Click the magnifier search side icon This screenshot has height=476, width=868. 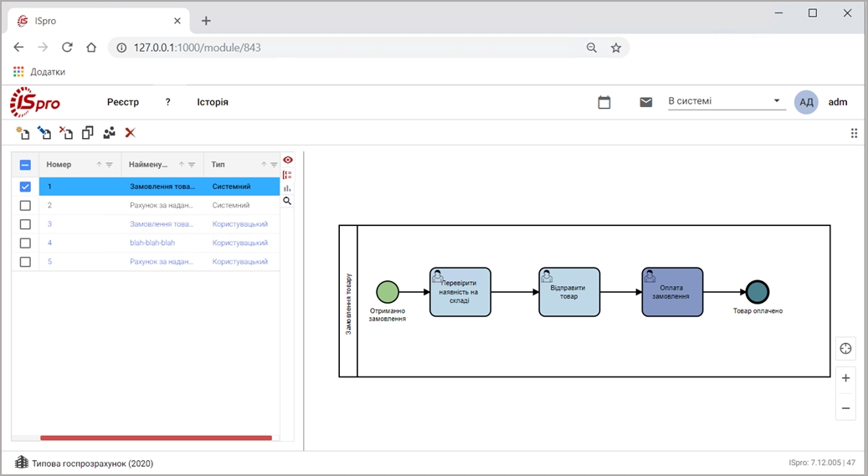coord(287,201)
